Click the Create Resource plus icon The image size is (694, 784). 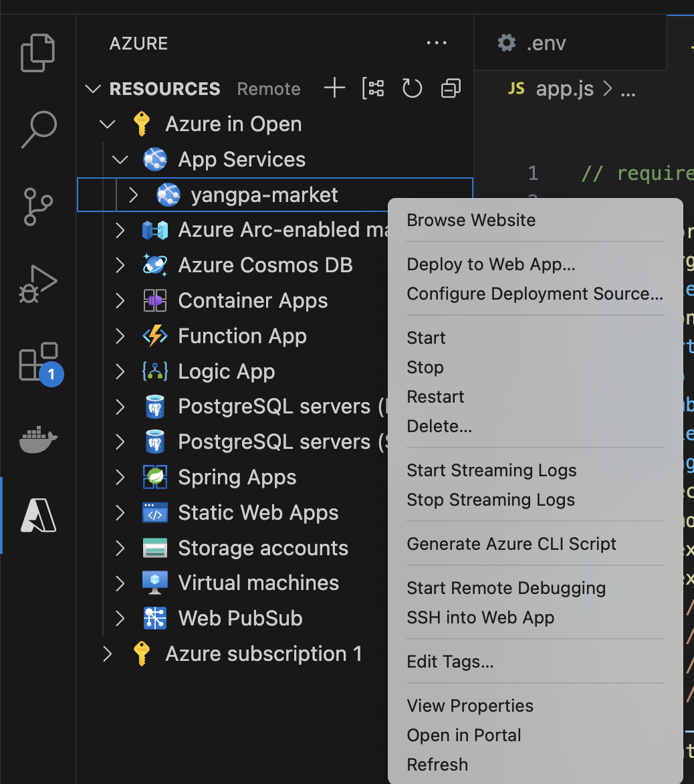click(x=335, y=88)
